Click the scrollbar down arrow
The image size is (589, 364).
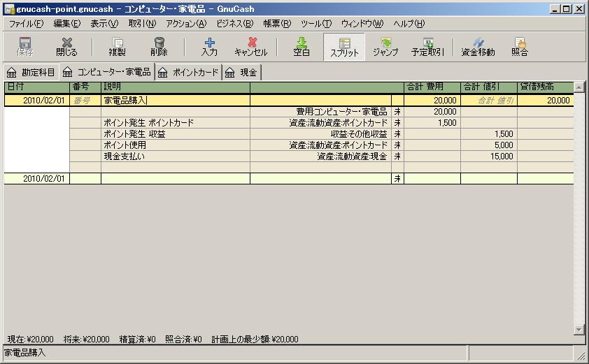(x=579, y=330)
